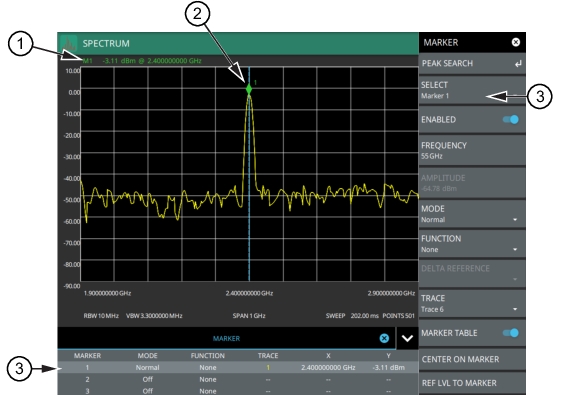This screenshot has width=568, height=395.
Task: Open the MODE Normal dropdown
Action: tap(472, 214)
